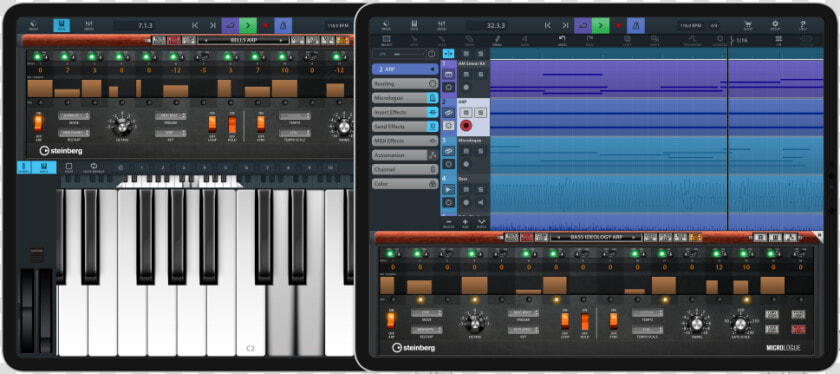Open the 1/16 quantize value selector
This screenshot has width=840, height=374.
740,40
